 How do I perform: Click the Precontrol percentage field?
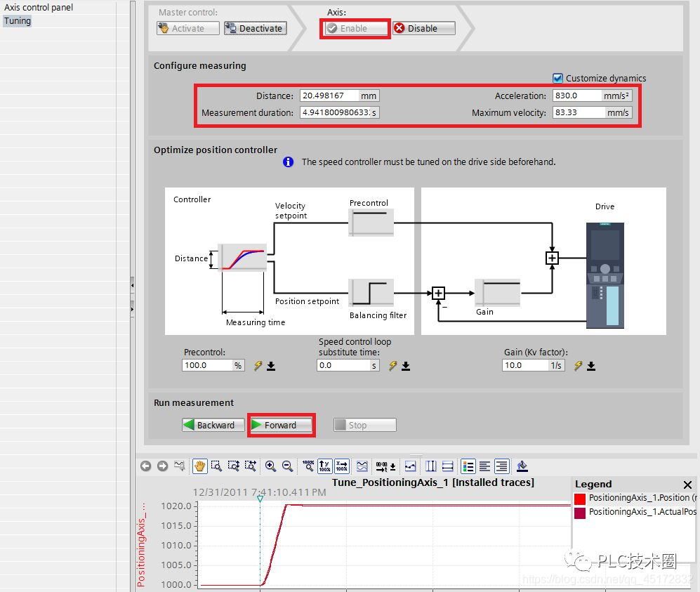[x=207, y=365]
